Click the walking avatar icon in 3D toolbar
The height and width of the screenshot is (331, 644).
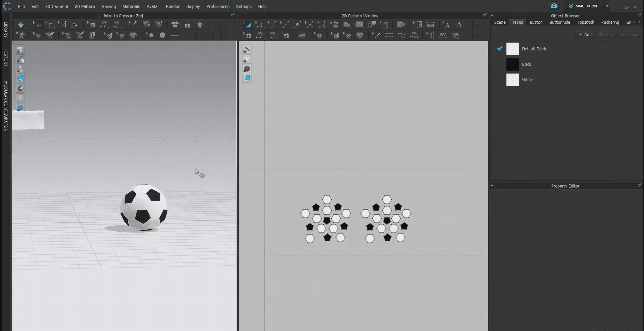21,35
